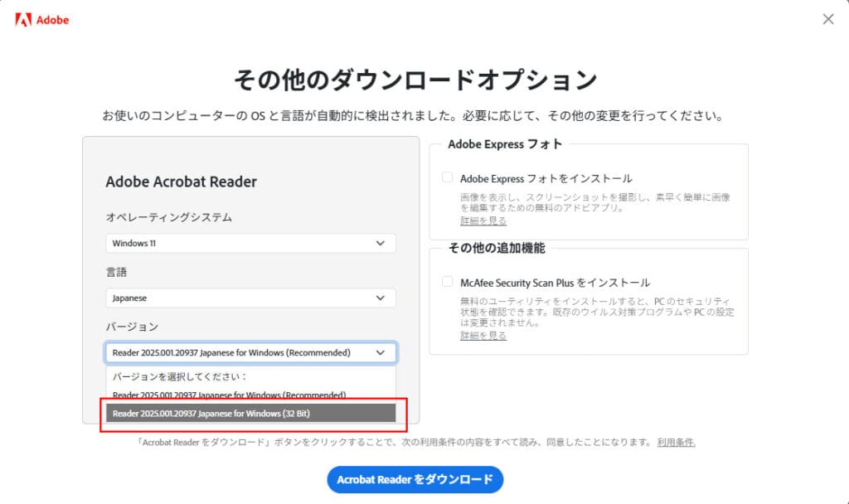
Task: Click the 'Adobe Express フォトをインストール' label
Action: tap(546, 178)
